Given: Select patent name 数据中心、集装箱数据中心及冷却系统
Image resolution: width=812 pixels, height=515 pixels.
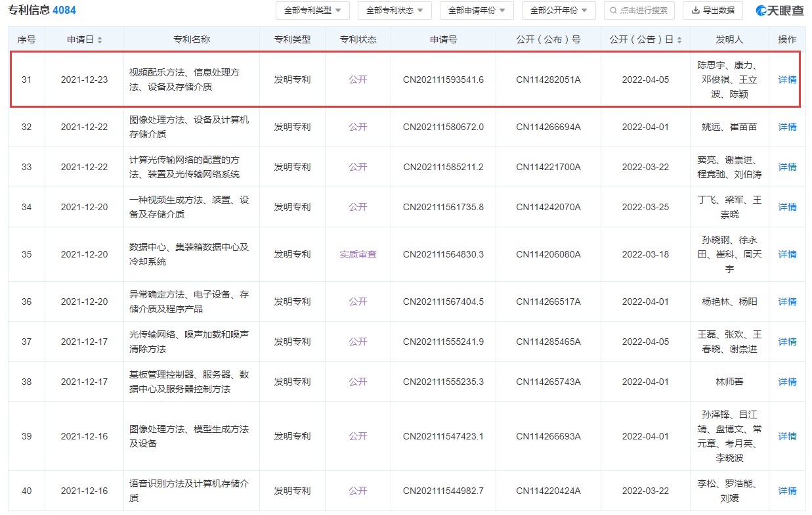Looking at the screenshot, I should point(189,254).
